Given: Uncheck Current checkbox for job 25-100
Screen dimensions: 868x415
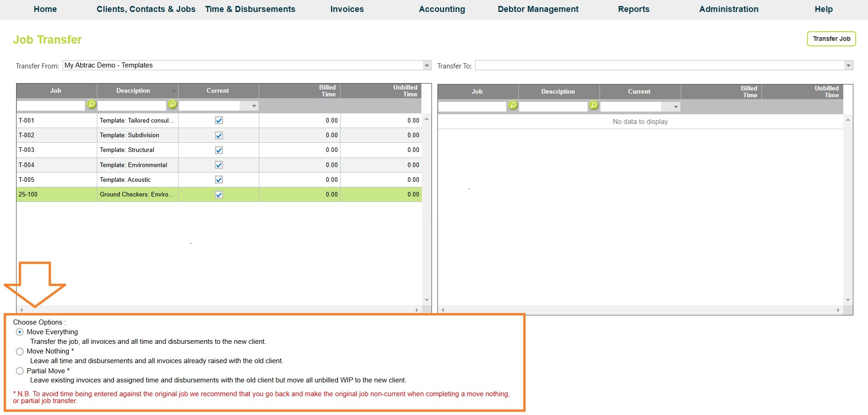Looking at the screenshot, I should (x=219, y=195).
